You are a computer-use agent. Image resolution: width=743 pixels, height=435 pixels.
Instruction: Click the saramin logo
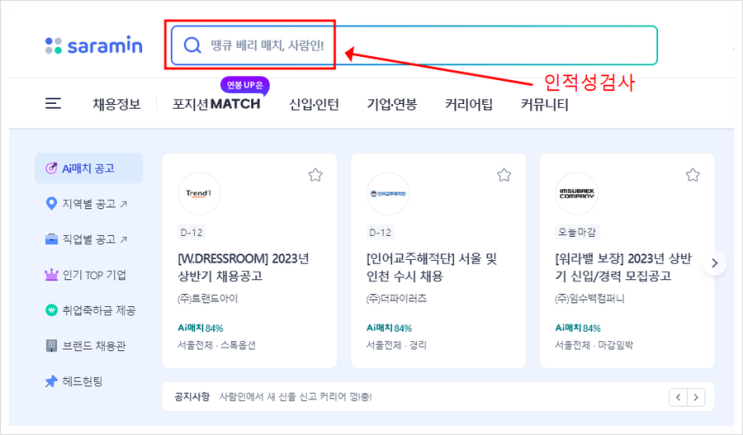(x=94, y=45)
